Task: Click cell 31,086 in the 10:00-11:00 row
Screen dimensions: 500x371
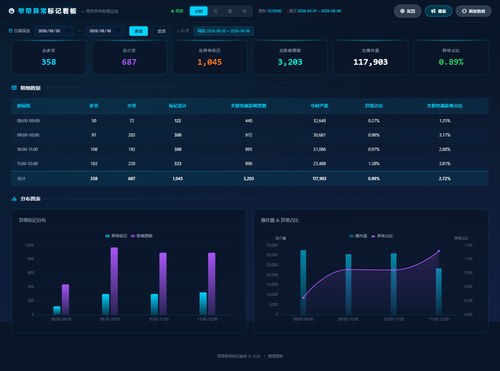Action: tap(319, 149)
